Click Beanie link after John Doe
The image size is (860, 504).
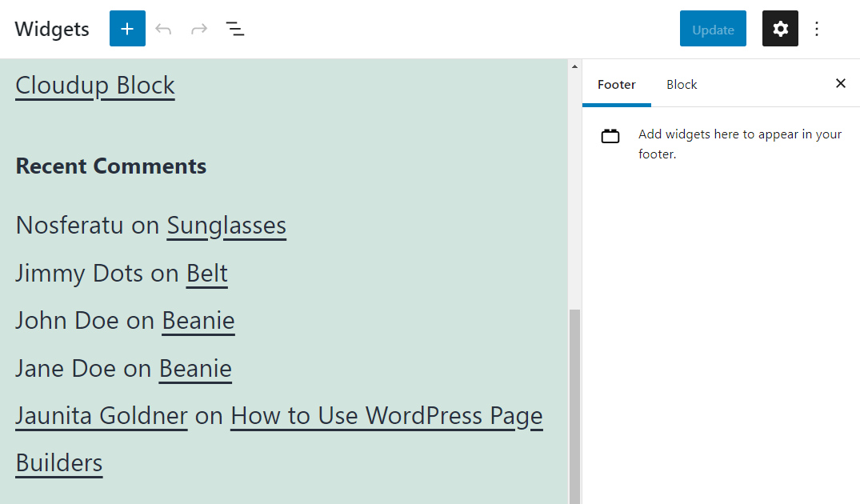(198, 321)
